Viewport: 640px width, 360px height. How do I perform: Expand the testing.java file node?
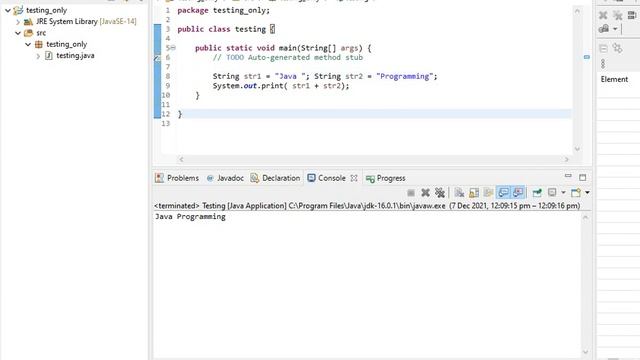click(38, 56)
